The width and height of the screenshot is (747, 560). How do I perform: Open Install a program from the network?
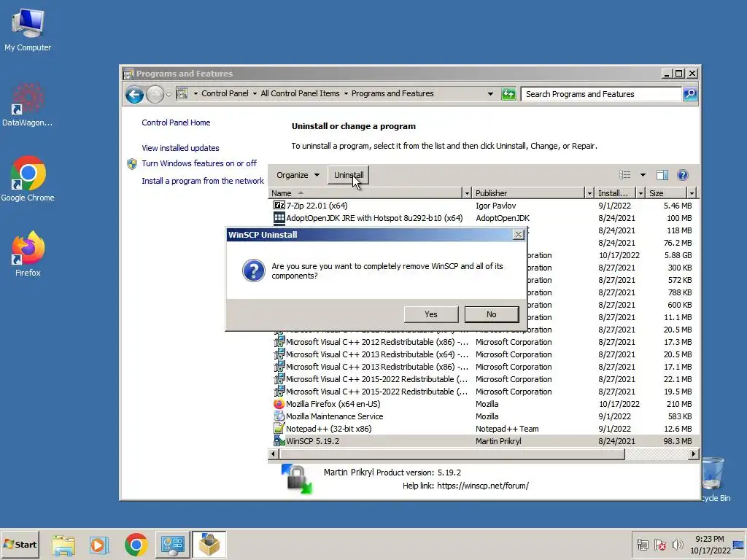pos(203,181)
